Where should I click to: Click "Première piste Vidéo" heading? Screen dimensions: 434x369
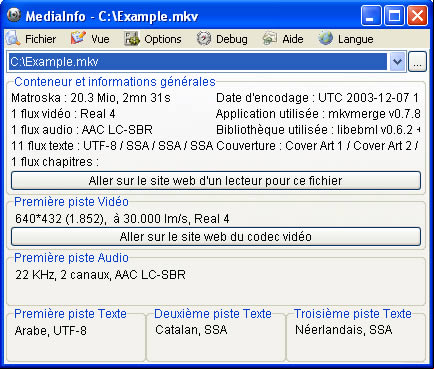[71, 202]
